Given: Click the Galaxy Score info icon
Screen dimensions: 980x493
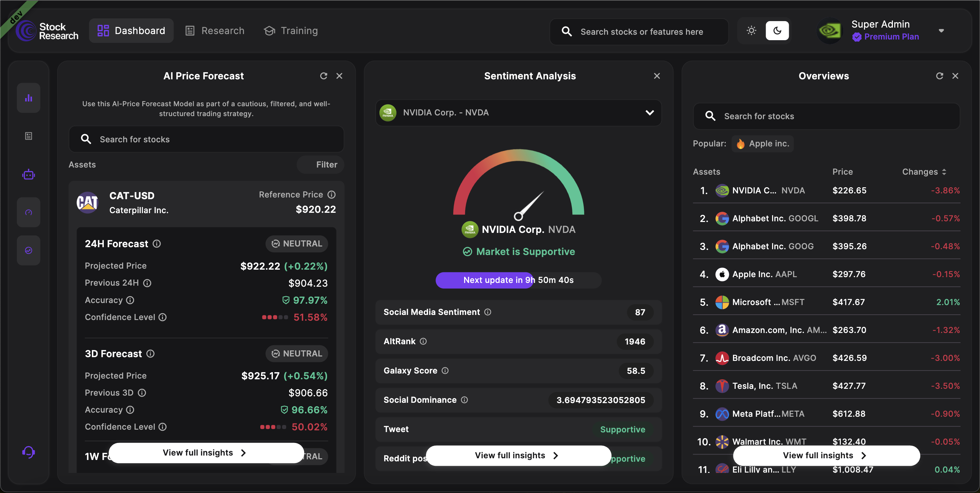Looking at the screenshot, I should click(445, 370).
